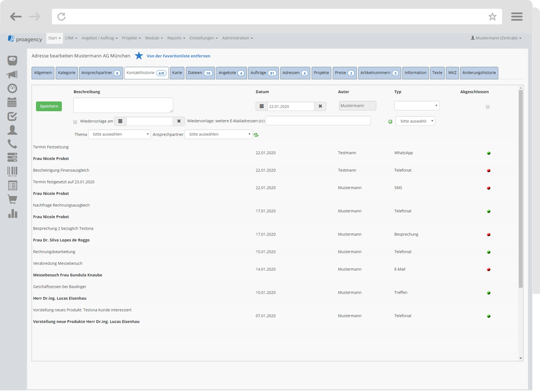
Task: Click the phone icon in sidebar
Action: 12,144
